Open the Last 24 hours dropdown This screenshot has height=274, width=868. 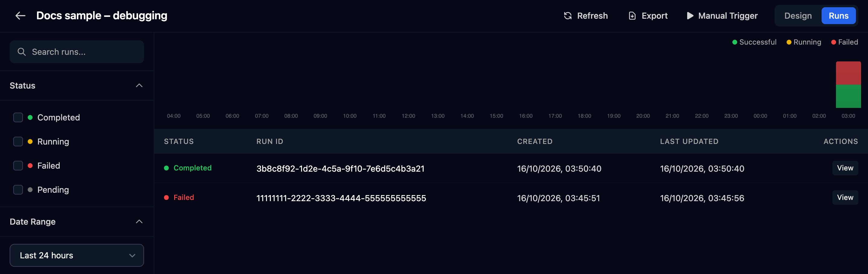(x=77, y=256)
